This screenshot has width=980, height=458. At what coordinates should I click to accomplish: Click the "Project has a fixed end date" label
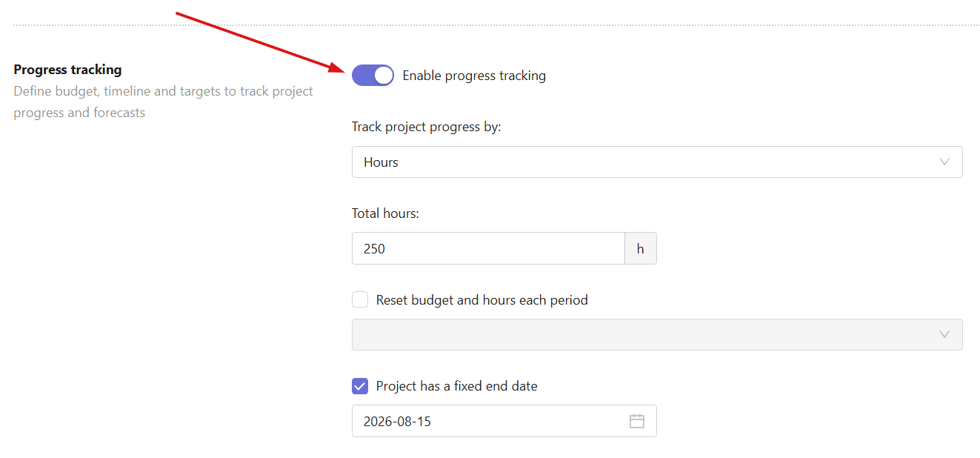click(x=457, y=386)
